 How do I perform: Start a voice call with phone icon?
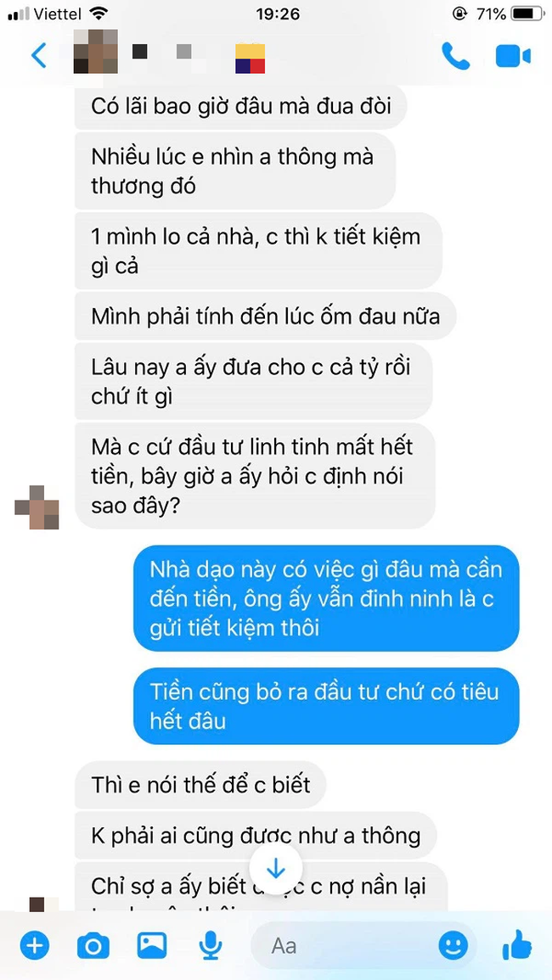point(456,56)
